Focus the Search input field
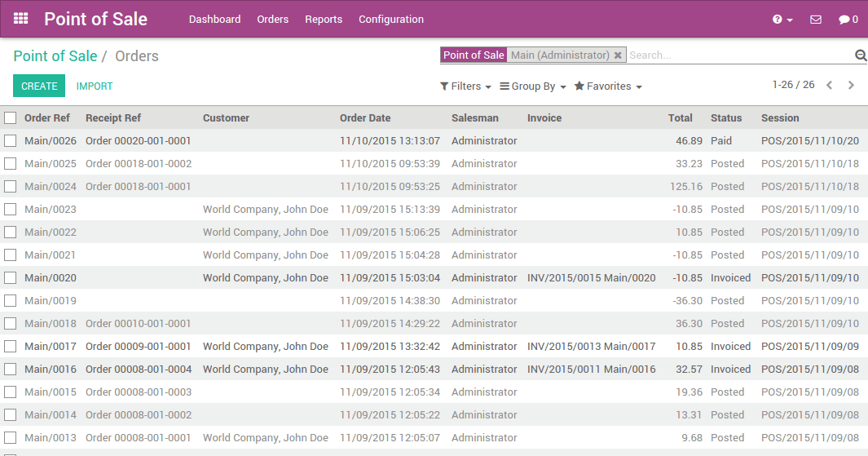 pyautogui.click(x=741, y=55)
